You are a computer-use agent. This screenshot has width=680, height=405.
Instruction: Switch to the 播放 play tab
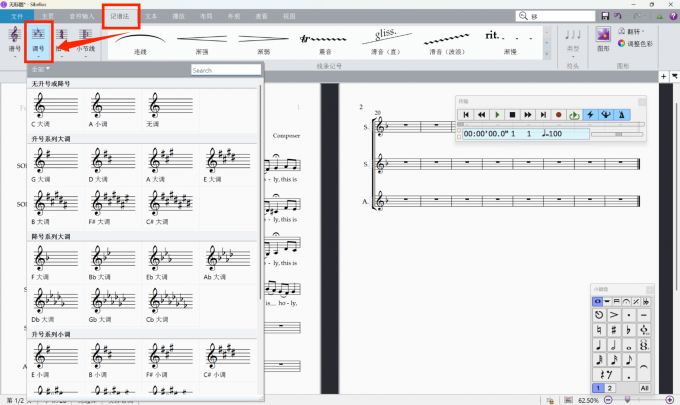click(178, 16)
